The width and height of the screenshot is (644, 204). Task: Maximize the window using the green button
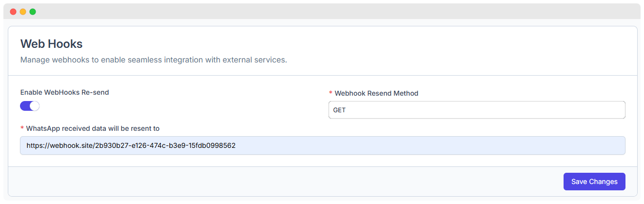coord(33,12)
